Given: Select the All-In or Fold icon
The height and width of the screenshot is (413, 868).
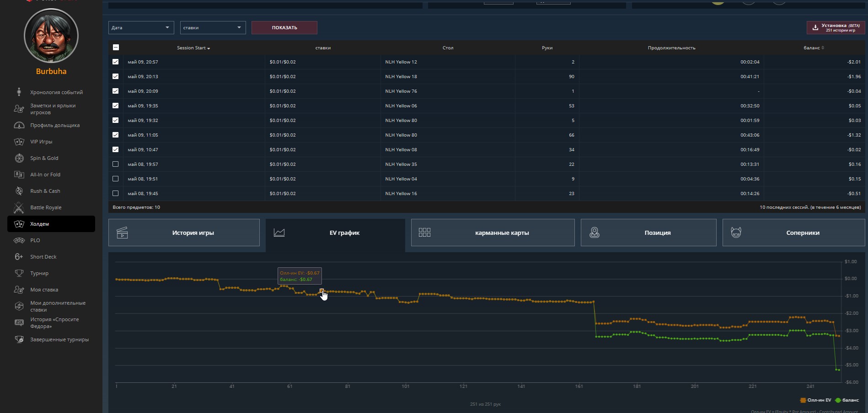Looking at the screenshot, I should point(19,175).
